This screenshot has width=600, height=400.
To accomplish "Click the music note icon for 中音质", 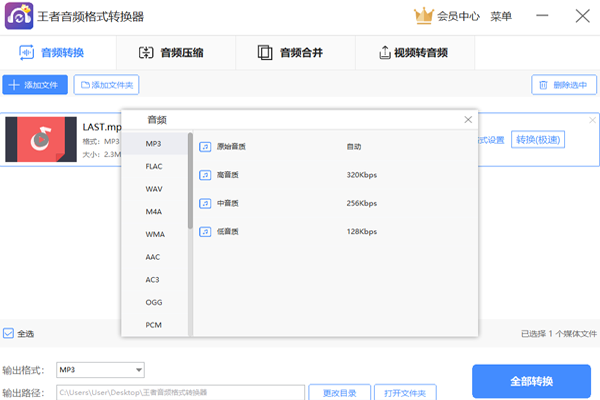I will point(205,203).
